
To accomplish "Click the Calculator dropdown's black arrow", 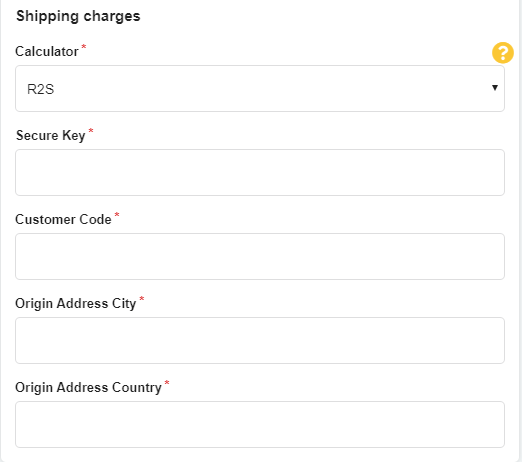I will point(495,88).
